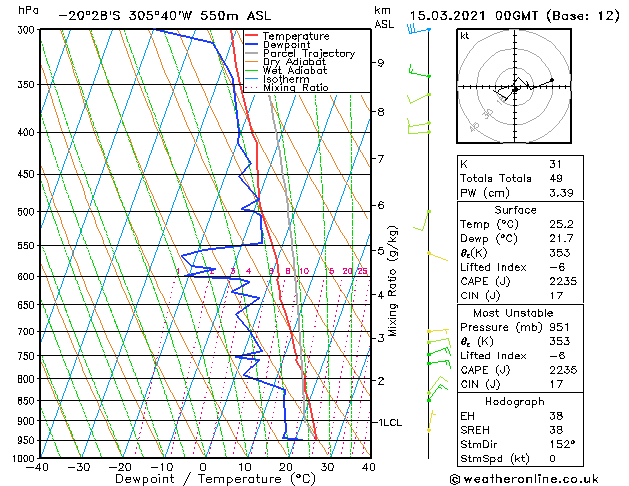
Task: Click the 'Totals Totals' index row
Action: pyautogui.click(x=520, y=178)
